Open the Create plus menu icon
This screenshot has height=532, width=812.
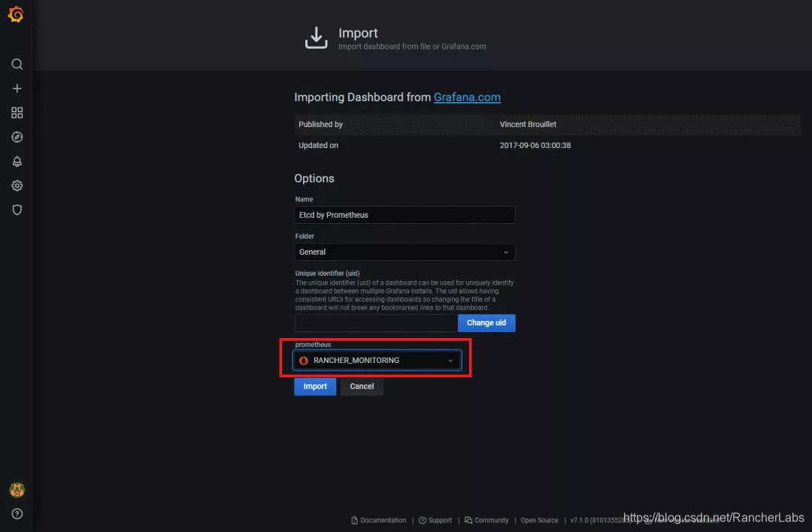click(17, 89)
